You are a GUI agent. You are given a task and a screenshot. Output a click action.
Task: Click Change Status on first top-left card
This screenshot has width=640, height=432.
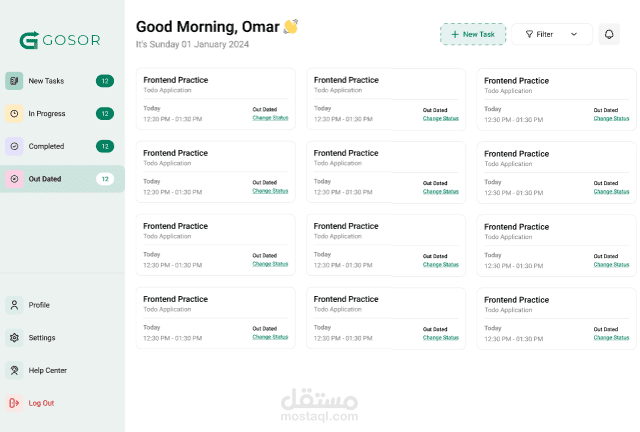(270, 118)
